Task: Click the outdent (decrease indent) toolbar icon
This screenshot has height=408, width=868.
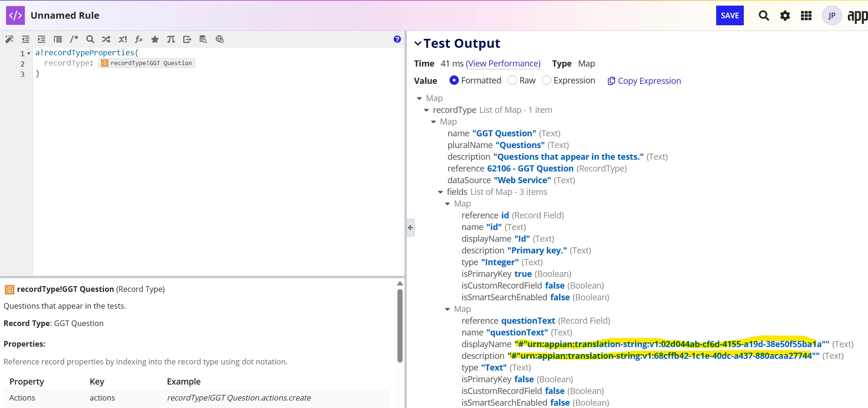Action: click(26, 39)
